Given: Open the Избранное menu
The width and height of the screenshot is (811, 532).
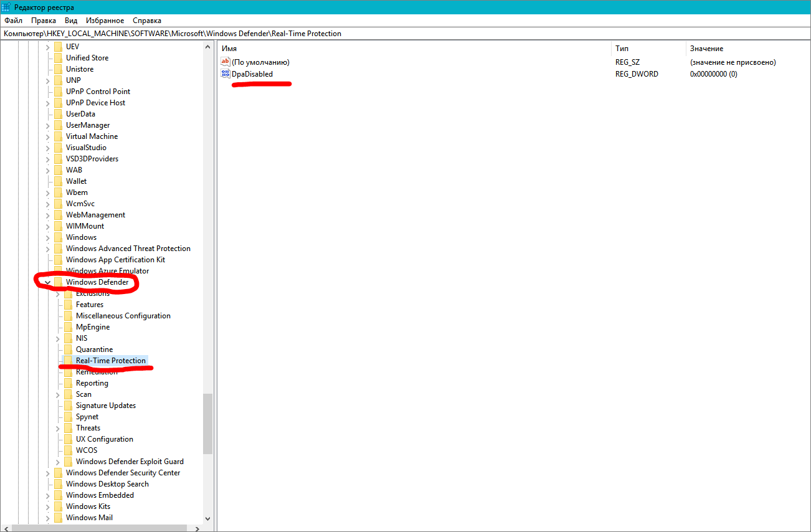Looking at the screenshot, I should point(105,21).
